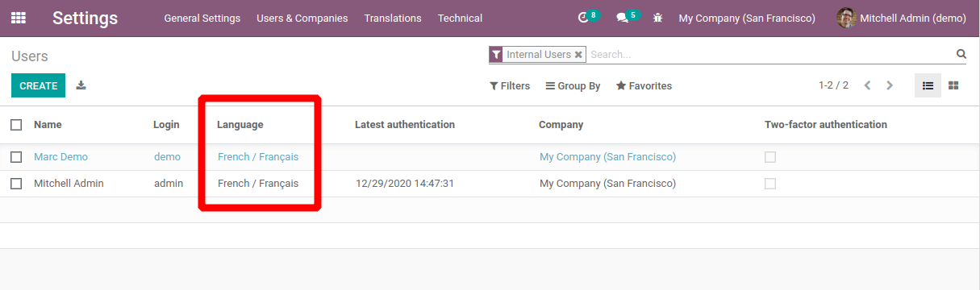
Task: Select the Marc Demo row checkbox
Action: point(16,157)
